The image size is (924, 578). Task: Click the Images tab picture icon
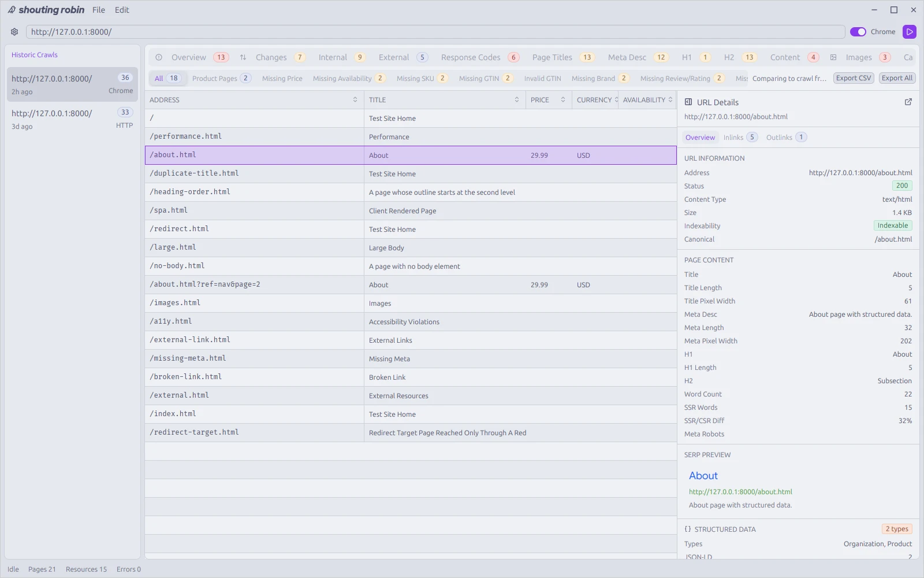tap(833, 57)
